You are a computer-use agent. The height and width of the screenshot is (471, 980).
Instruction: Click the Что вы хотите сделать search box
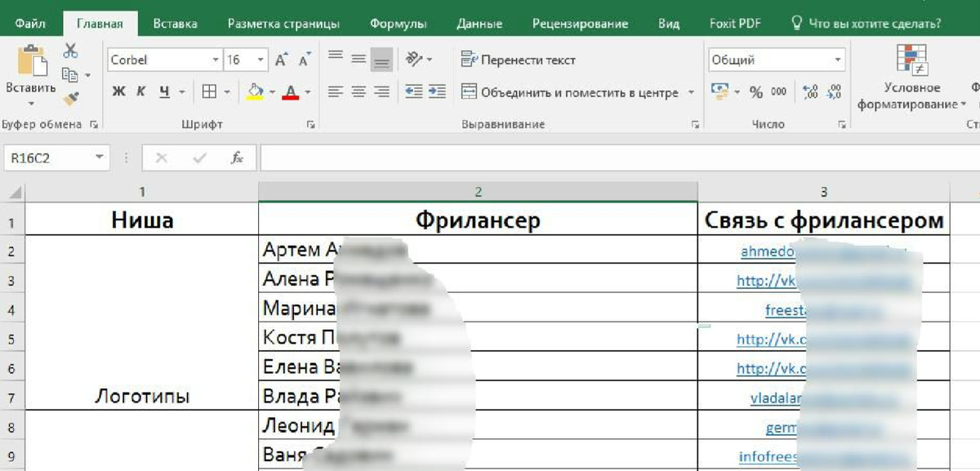[866, 24]
